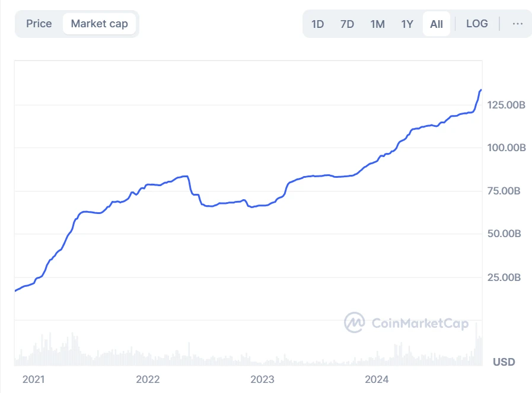The width and height of the screenshot is (532, 393).
Task: Set chart range to 1D
Action: (x=318, y=24)
